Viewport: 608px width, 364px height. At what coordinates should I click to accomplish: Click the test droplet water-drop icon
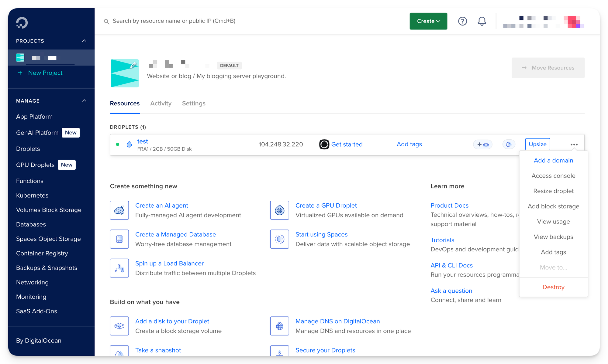pyautogui.click(x=129, y=145)
